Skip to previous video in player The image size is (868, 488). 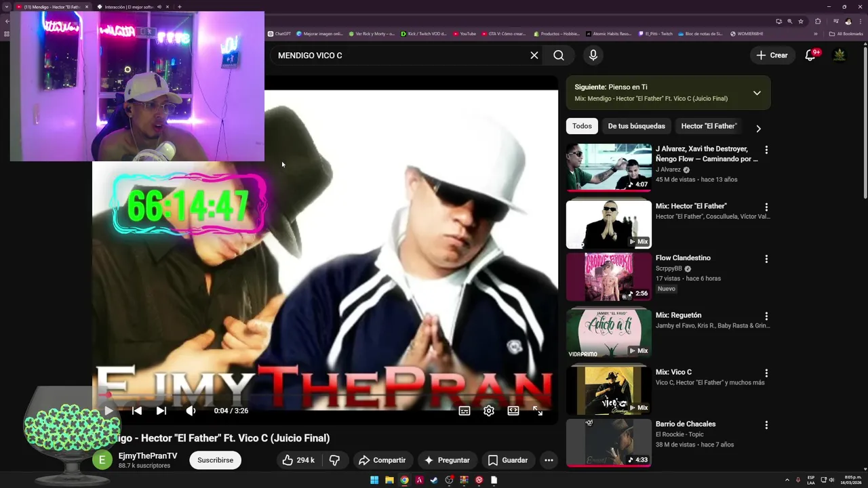coord(137,411)
